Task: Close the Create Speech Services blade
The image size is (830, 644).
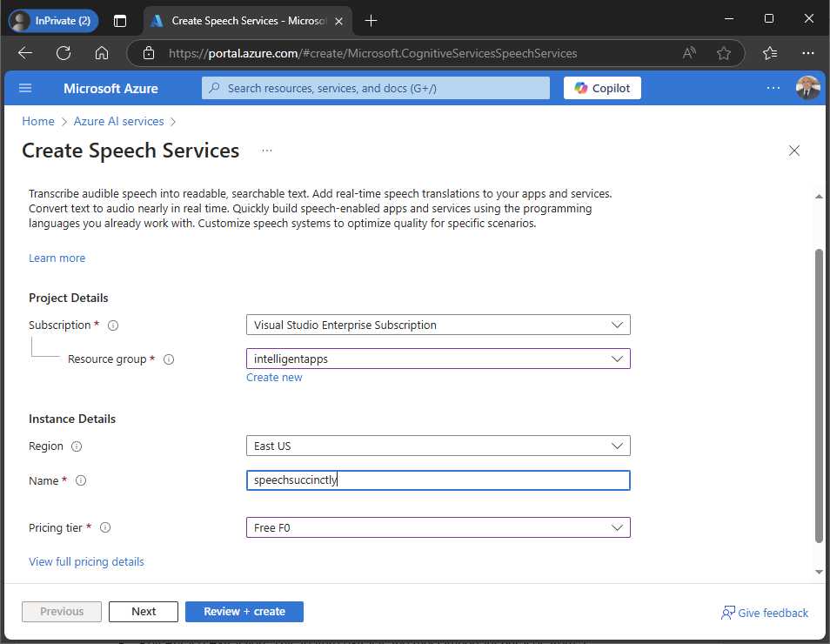Action: tap(794, 151)
